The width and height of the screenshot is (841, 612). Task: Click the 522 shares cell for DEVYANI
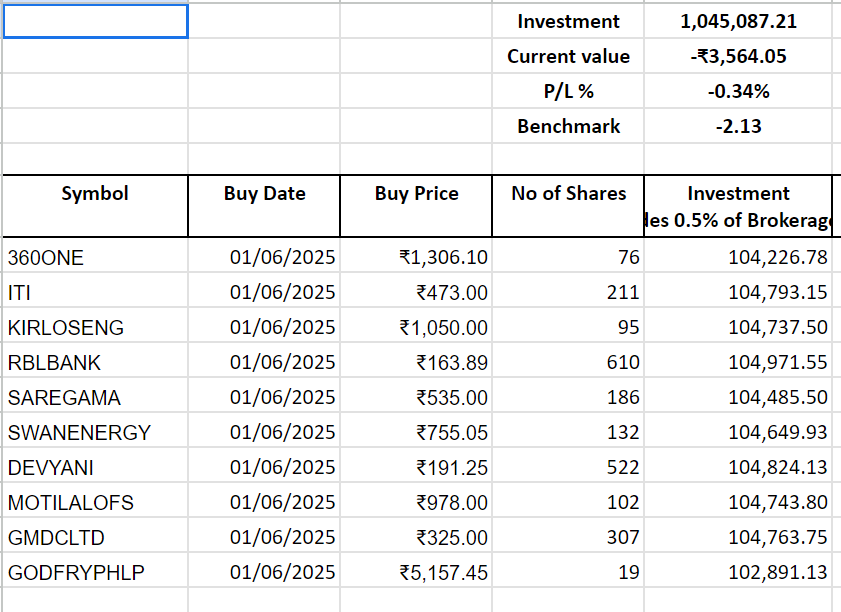568,467
